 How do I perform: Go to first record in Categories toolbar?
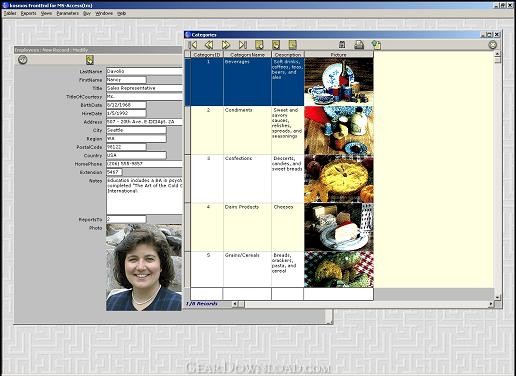tap(193, 45)
